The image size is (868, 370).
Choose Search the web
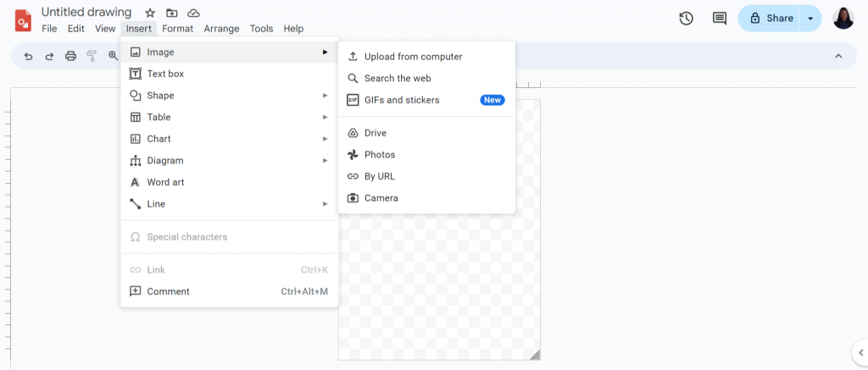[427, 78]
